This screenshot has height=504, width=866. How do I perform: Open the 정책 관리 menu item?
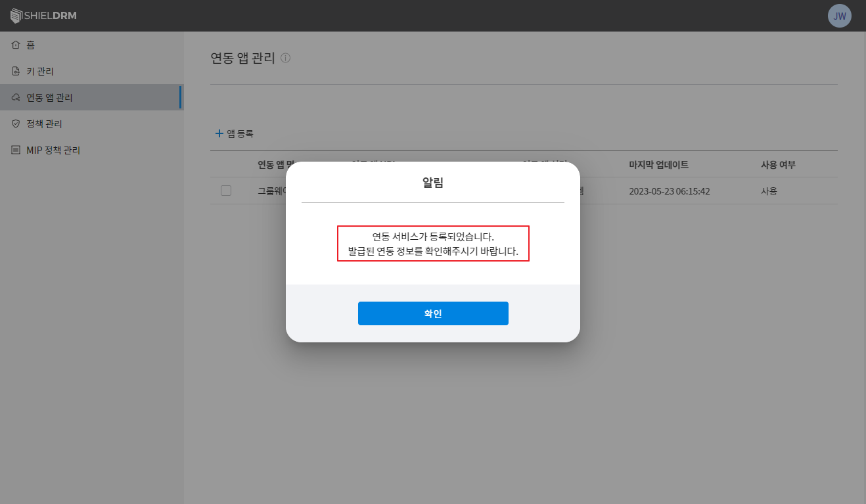pyautogui.click(x=42, y=123)
